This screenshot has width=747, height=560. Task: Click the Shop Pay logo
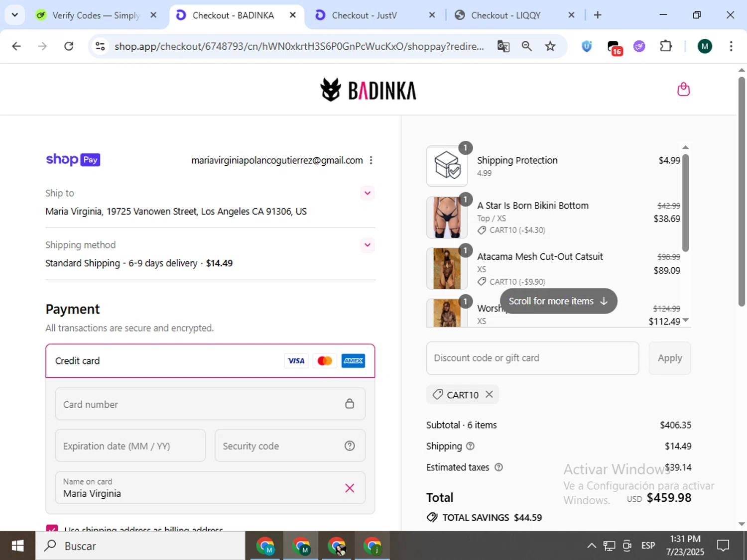point(73,159)
